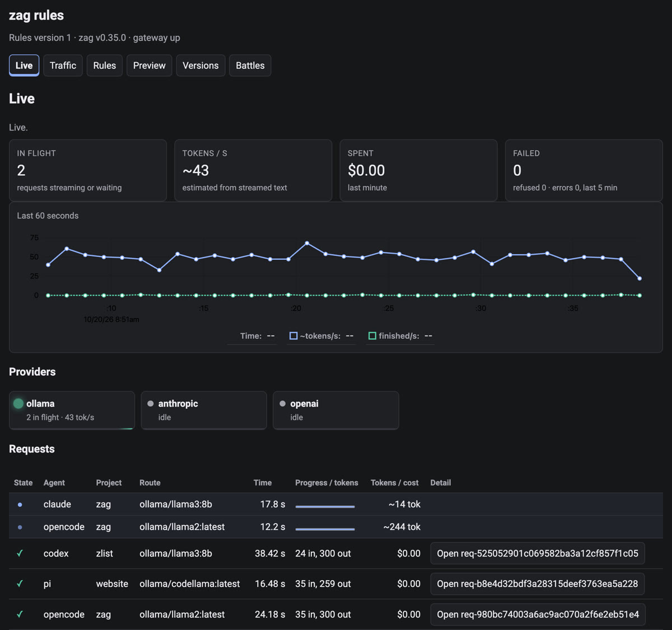This screenshot has height=630, width=672.
Task: Click the Time column header
Action: (x=263, y=483)
